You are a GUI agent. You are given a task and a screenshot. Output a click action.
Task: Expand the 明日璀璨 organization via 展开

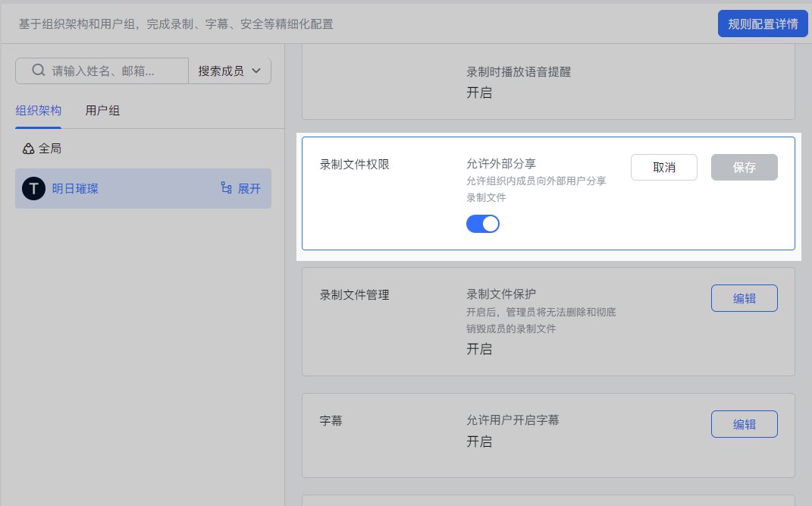coord(249,188)
